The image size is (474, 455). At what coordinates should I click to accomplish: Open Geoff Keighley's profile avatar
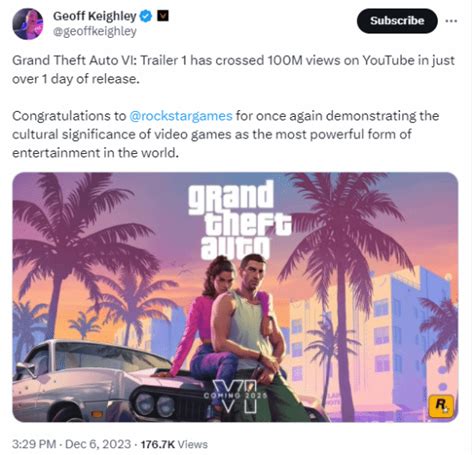(x=28, y=24)
